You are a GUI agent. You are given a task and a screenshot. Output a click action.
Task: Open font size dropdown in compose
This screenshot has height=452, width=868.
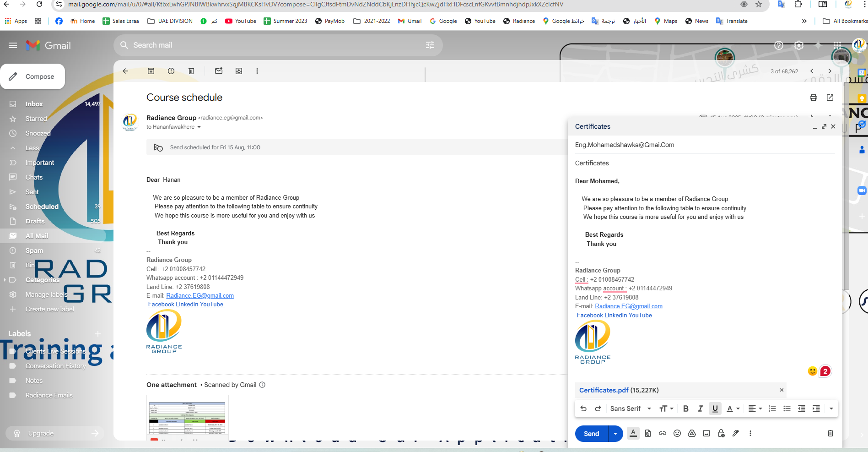[666, 408]
